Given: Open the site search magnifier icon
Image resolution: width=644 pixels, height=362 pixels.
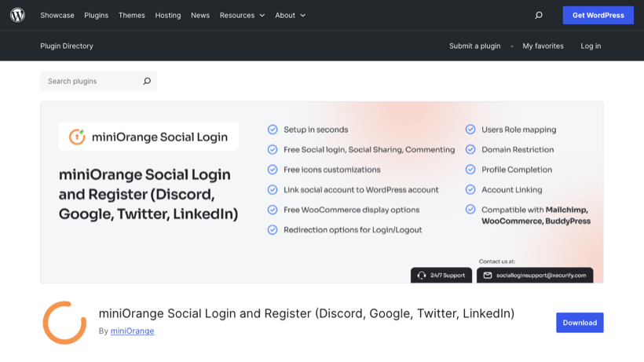Looking at the screenshot, I should tap(539, 15).
